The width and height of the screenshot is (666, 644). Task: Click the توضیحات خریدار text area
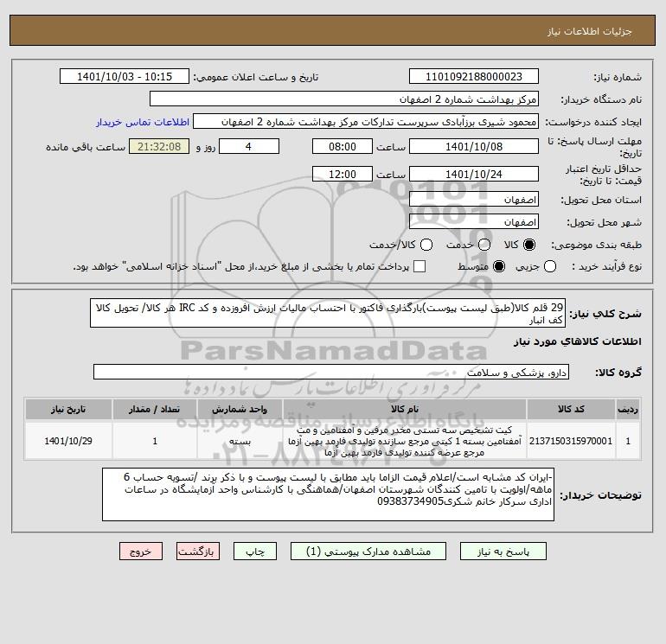tap(328, 494)
